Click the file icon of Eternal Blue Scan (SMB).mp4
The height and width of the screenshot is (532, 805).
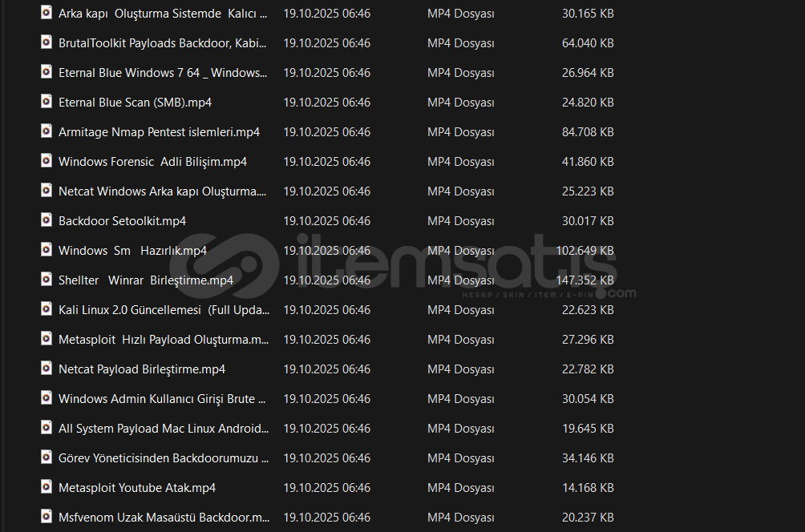pyautogui.click(x=47, y=102)
